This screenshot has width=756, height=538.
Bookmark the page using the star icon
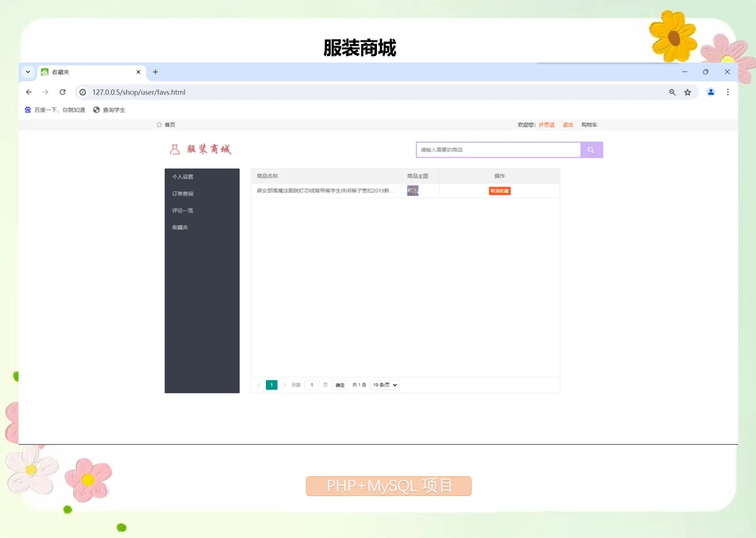point(688,92)
